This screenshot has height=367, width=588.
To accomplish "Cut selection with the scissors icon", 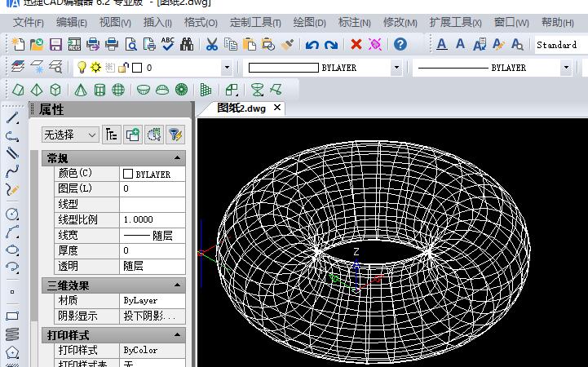I will 212,44.
